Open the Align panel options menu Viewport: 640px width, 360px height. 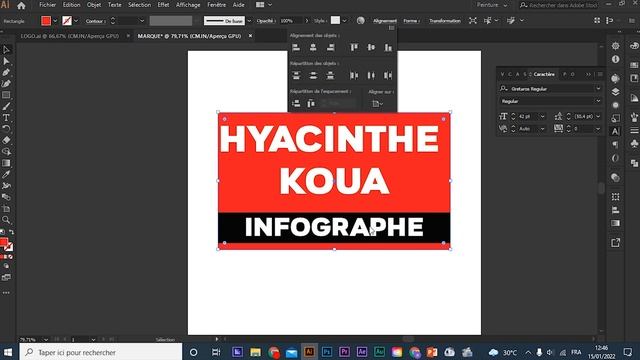click(391, 28)
